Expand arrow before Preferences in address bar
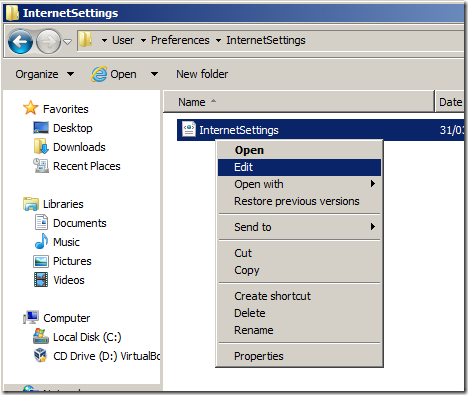This screenshot has height=395, width=468. 143,41
